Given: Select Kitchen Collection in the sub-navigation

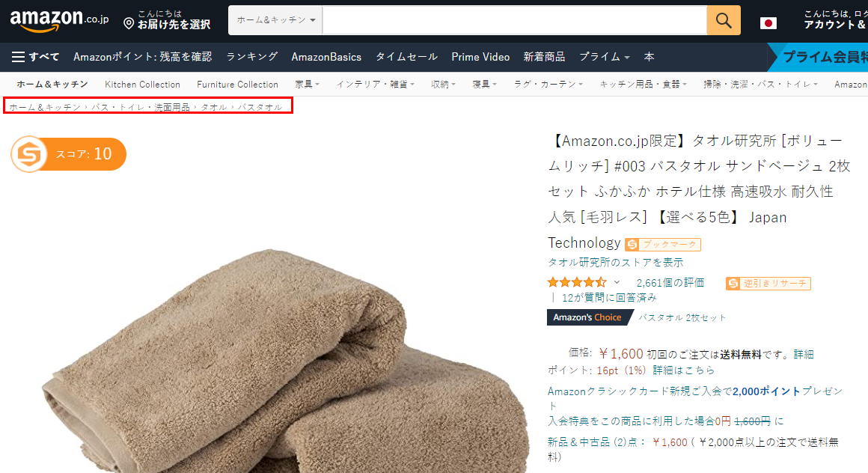Looking at the screenshot, I should tap(142, 84).
